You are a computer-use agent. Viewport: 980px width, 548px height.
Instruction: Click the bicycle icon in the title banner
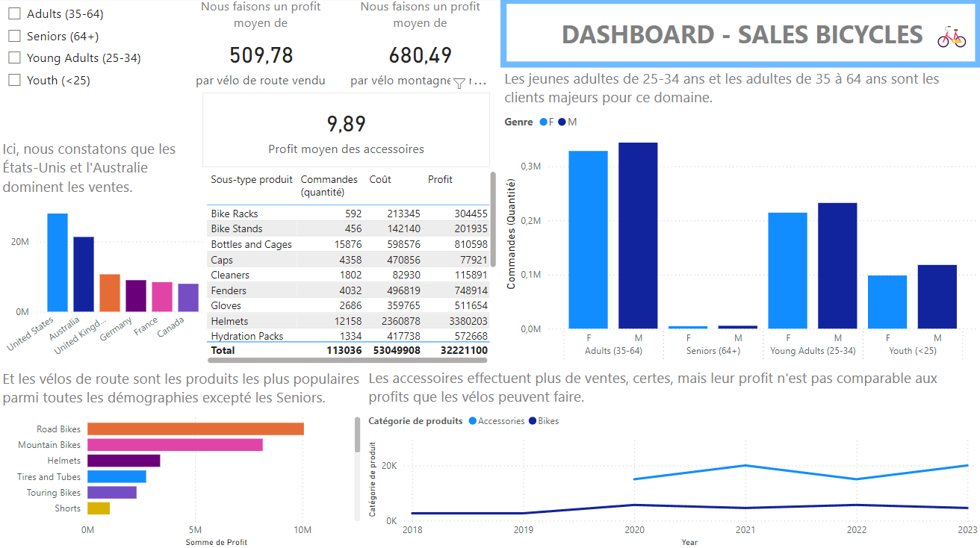(951, 36)
